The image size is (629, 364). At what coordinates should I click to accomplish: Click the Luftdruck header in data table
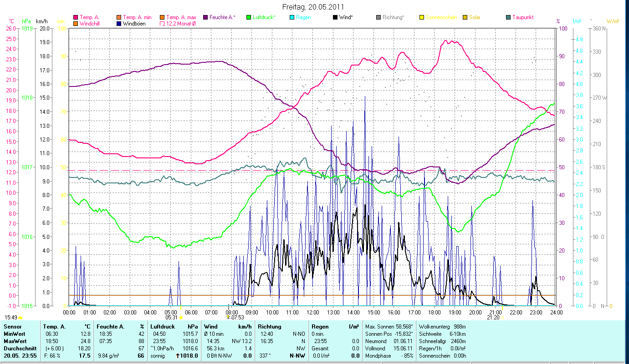tap(163, 327)
